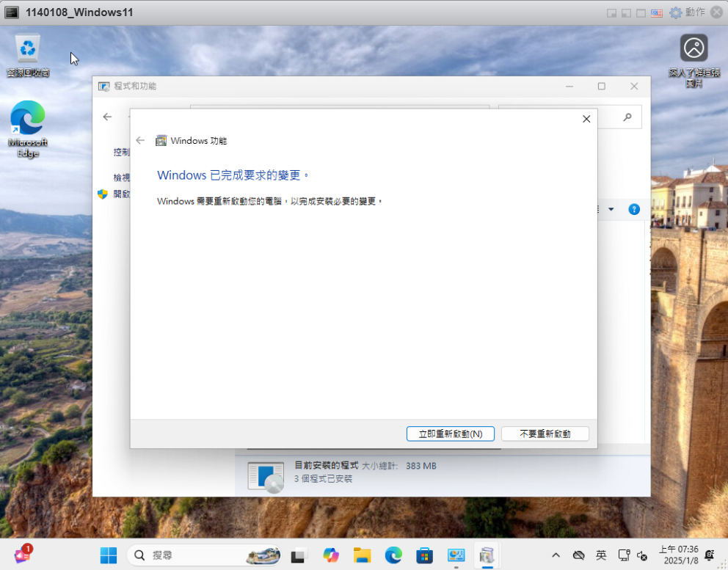Switch input language 英 indicator
728x570 pixels.
coord(601,555)
